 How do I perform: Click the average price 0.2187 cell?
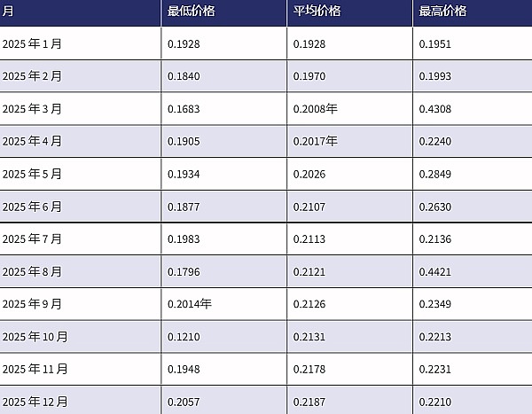tap(309, 401)
